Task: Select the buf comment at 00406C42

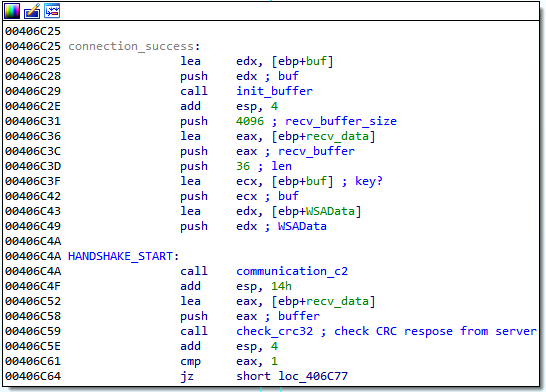Action: pos(288,196)
